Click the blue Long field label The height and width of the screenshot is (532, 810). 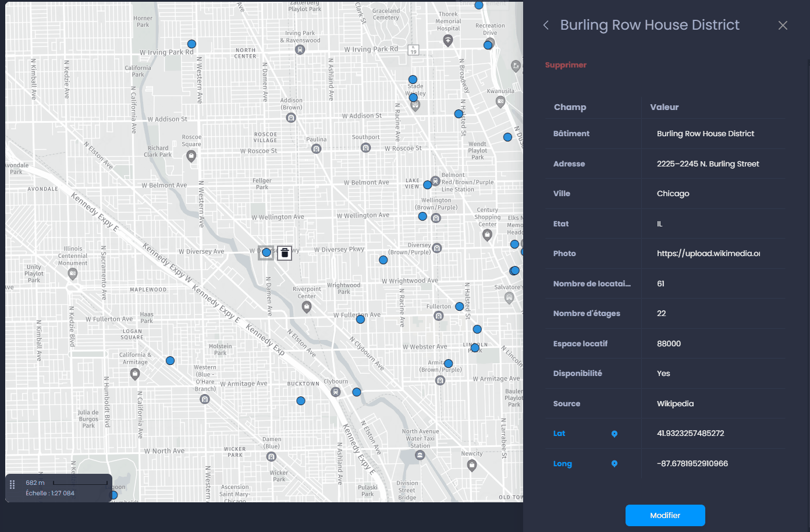(x=563, y=464)
